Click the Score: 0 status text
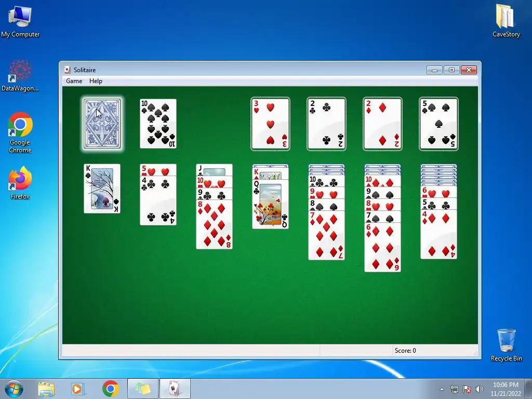532x399 pixels. (x=405, y=351)
